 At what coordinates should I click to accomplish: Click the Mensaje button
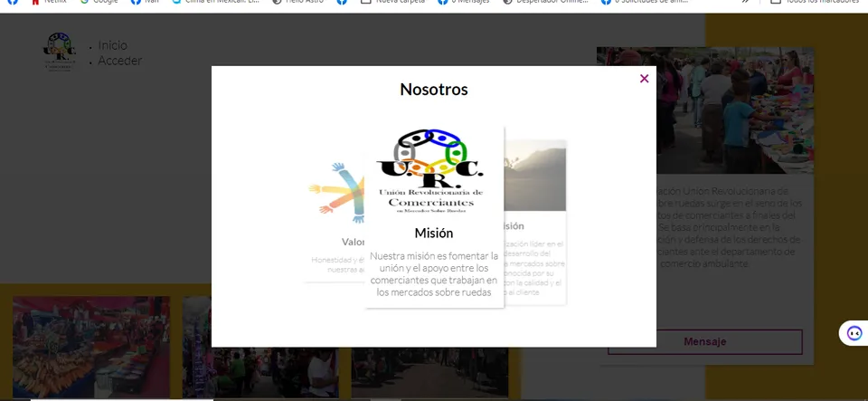[704, 342]
